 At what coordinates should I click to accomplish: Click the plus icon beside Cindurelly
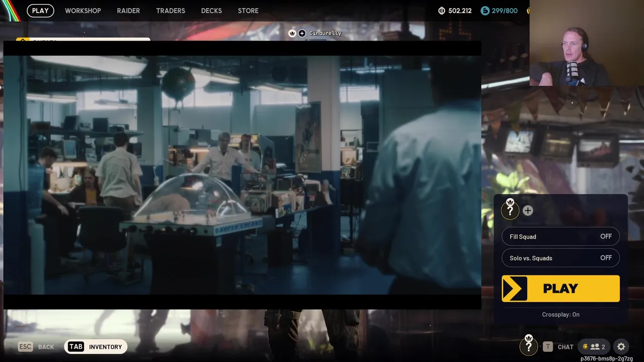302,33
